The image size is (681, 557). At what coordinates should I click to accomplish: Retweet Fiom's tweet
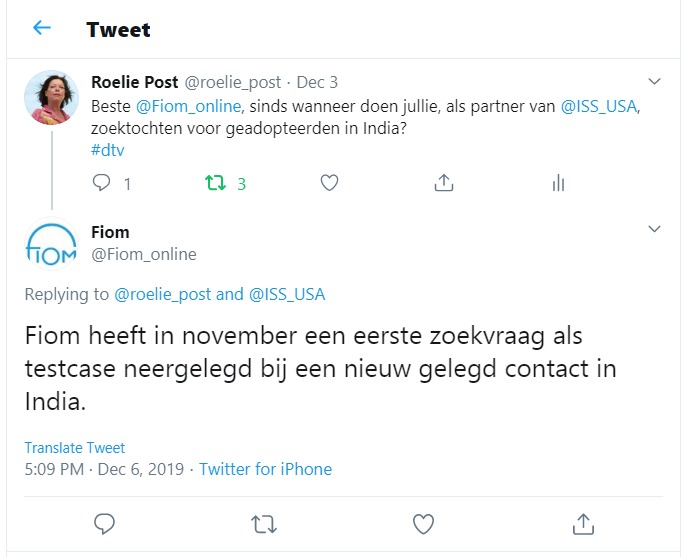click(x=264, y=523)
